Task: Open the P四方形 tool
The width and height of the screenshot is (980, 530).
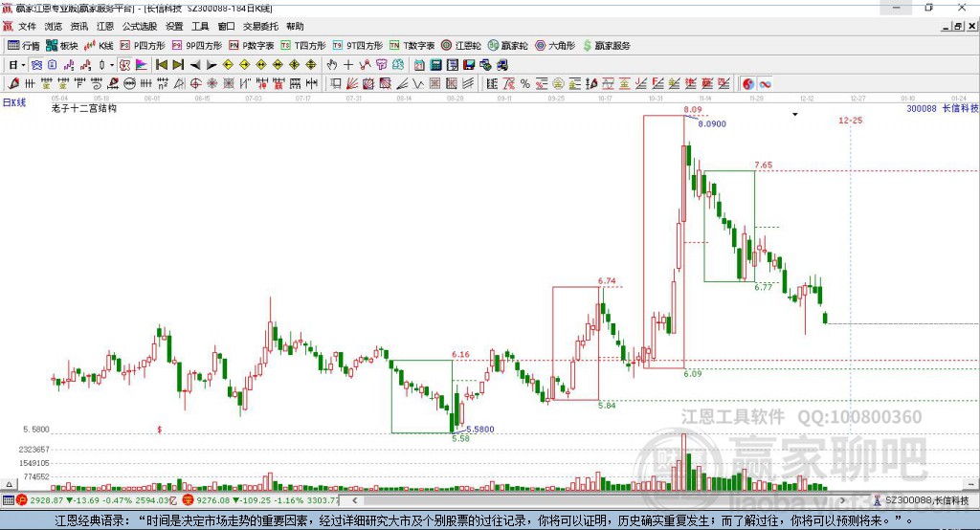Action: (143, 46)
